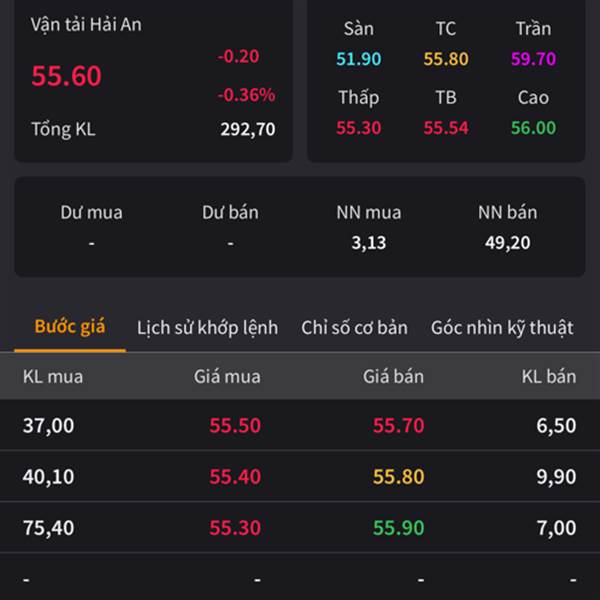Click the NN mua value 3,13

(x=369, y=243)
